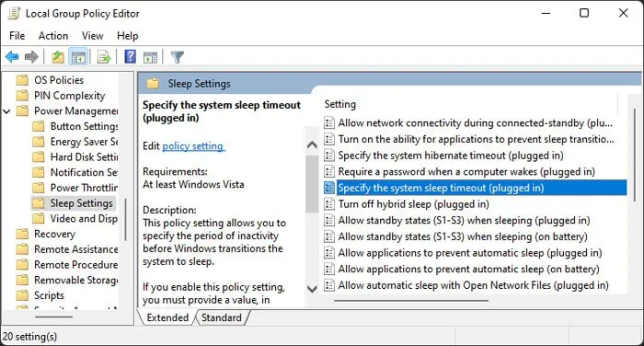Click icon of Require a password when computer wakes
This screenshot has width=644, height=346.
coord(329,171)
